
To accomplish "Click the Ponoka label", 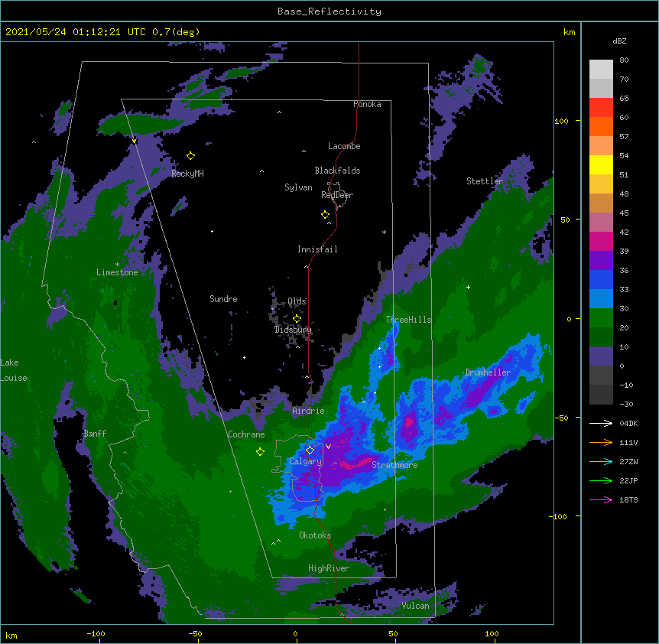I will [367, 104].
